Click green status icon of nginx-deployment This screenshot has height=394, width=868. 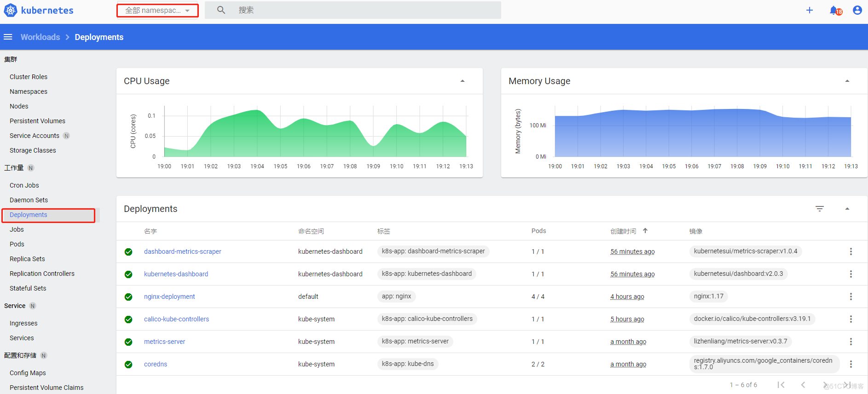(x=128, y=297)
